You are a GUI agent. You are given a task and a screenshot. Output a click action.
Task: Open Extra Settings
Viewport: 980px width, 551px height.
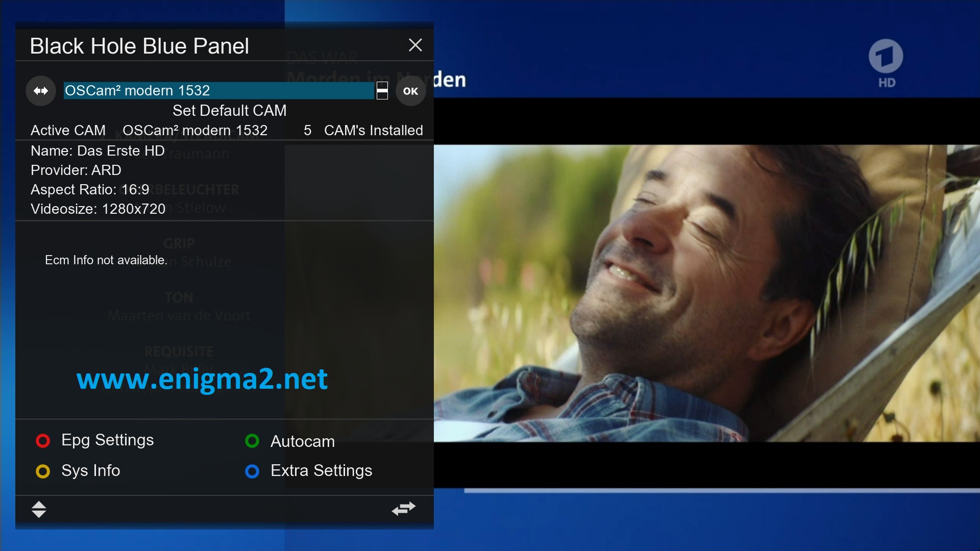point(322,470)
